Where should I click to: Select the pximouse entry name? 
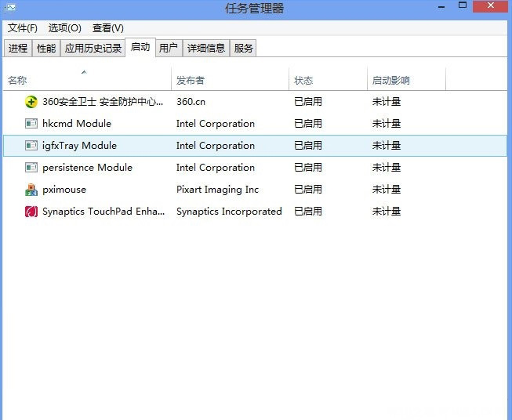pos(64,190)
